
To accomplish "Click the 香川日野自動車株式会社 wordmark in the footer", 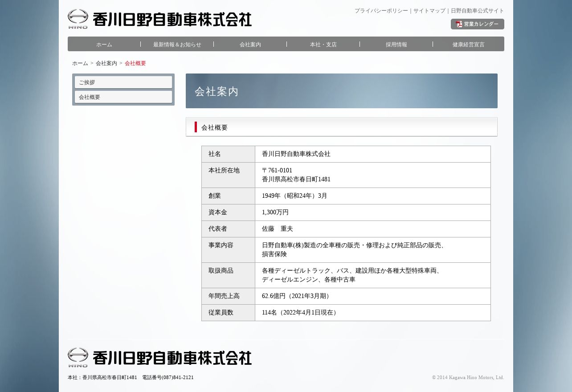I will [x=172, y=358].
